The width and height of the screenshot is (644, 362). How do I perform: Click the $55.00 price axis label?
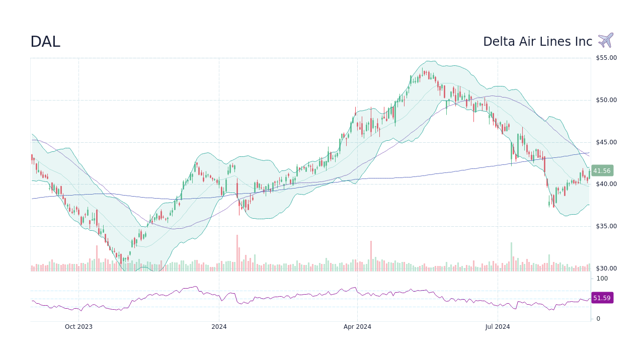[606, 58]
